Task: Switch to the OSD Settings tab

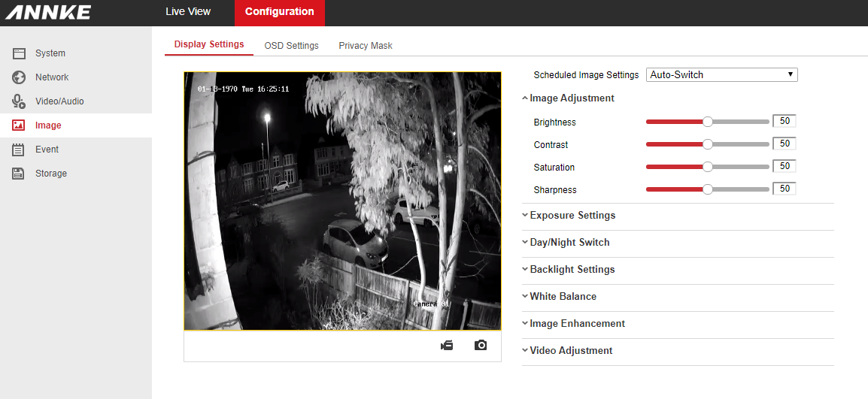Action: point(291,46)
